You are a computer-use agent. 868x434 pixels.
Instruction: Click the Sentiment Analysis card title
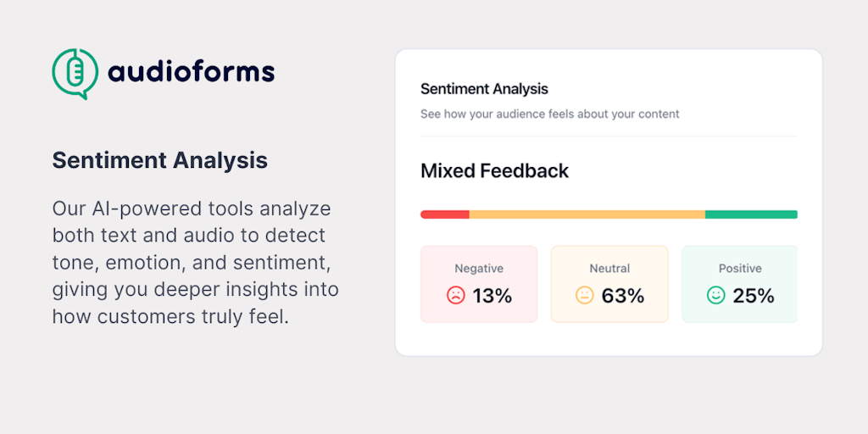[x=484, y=88]
